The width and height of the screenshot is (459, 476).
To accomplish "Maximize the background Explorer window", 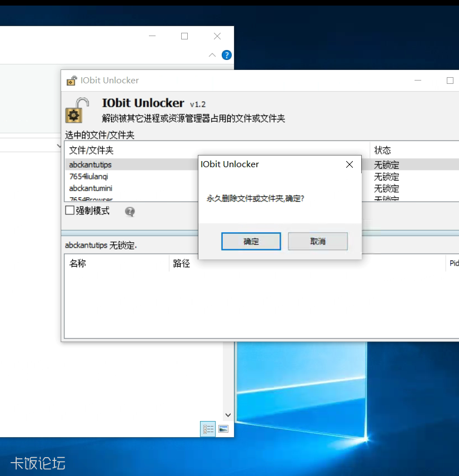I will (184, 36).
